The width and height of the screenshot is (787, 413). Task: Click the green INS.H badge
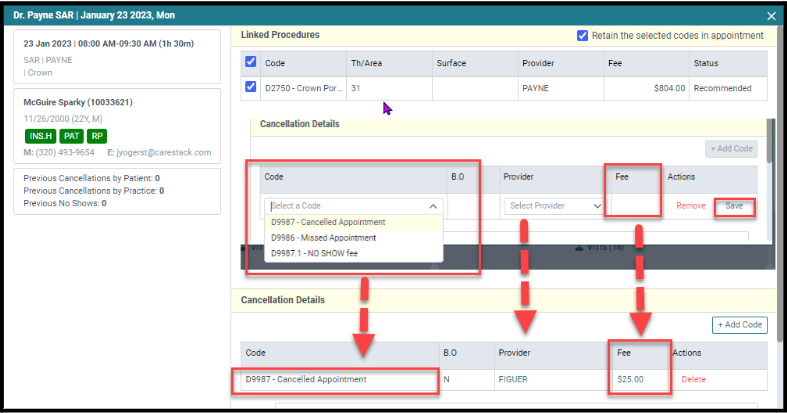[41, 136]
